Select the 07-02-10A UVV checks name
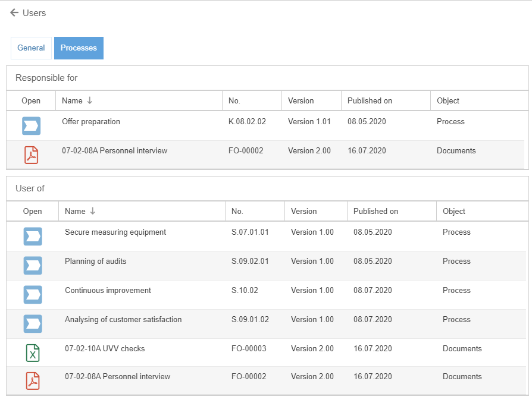 [x=105, y=349]
